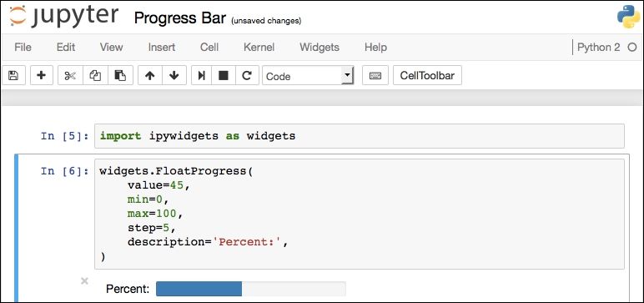Copy selected cells icon
The height and width of the screenshot is (303, 644).
(x=95, y=76)
